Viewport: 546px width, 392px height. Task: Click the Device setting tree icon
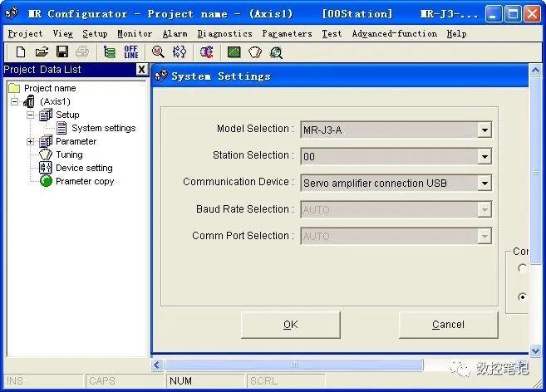45,168
